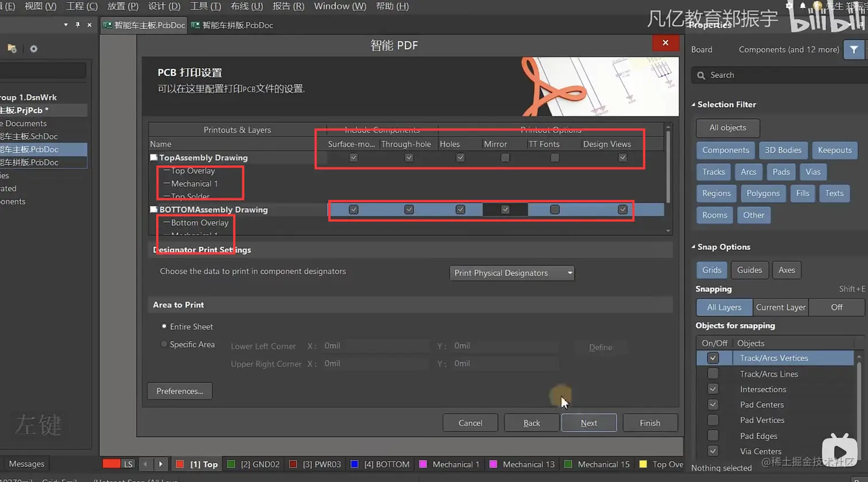Viewport: 868px width, 482px height.
Task: Toggle Holes checkbox for TopAssembly Drawing
Action: [x=460, y=157]
